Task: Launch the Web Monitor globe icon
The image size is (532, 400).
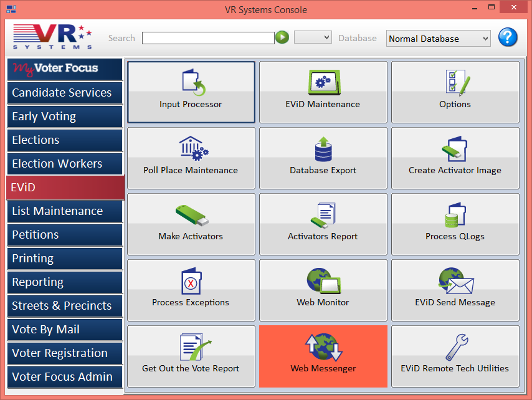Action: tap(324, 281)
